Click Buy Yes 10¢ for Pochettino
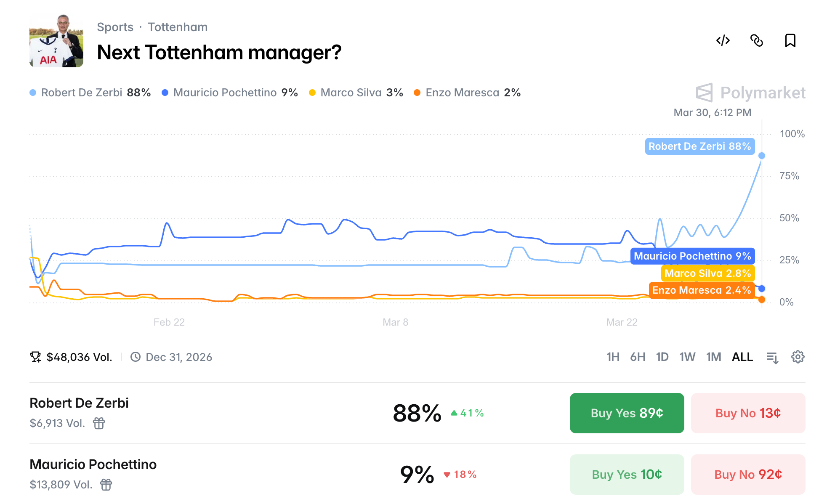Image resolution: width=819 pixels, height=504 pixels. click(627, 475)
